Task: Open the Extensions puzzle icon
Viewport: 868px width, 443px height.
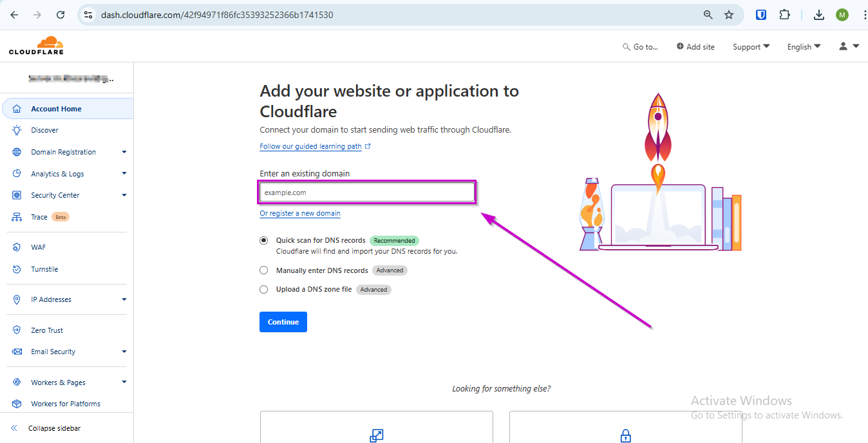Action: [x=784, y=14]
